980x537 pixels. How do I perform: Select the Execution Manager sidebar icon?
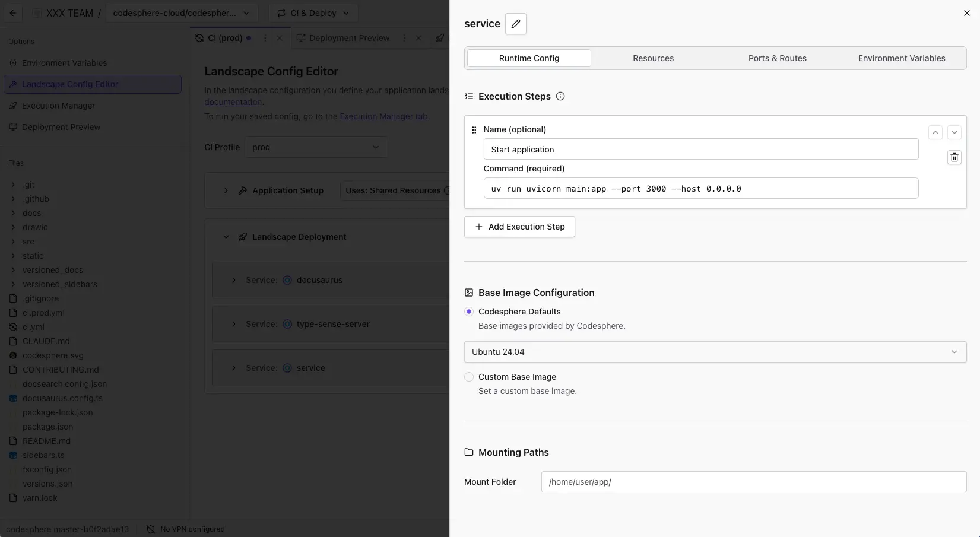[x=13, y=106]
